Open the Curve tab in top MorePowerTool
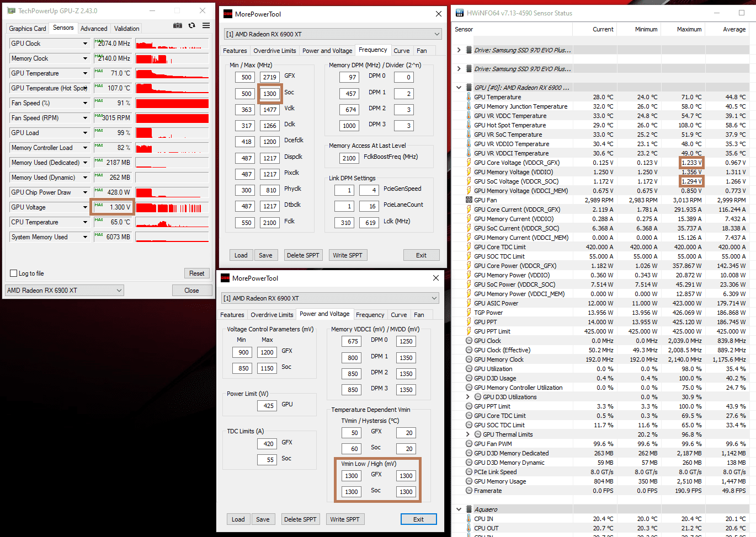The height and width of the screenshot is (537, 756). pyautogui.click(x=402, y=51)
